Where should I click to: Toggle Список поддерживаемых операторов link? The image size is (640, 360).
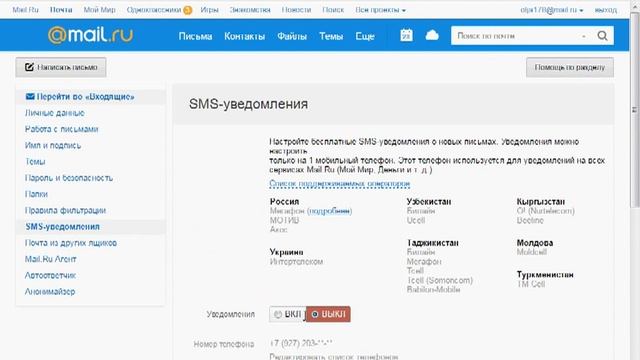click(x=340, y=184)
